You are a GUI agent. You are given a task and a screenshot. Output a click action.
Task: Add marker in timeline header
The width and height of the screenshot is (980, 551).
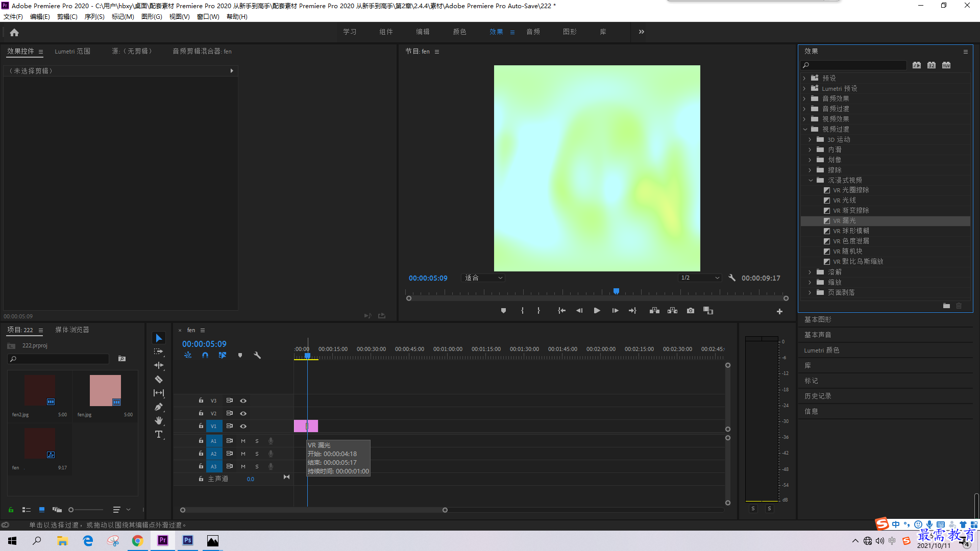pyautogui.click(x=240, y=355)
